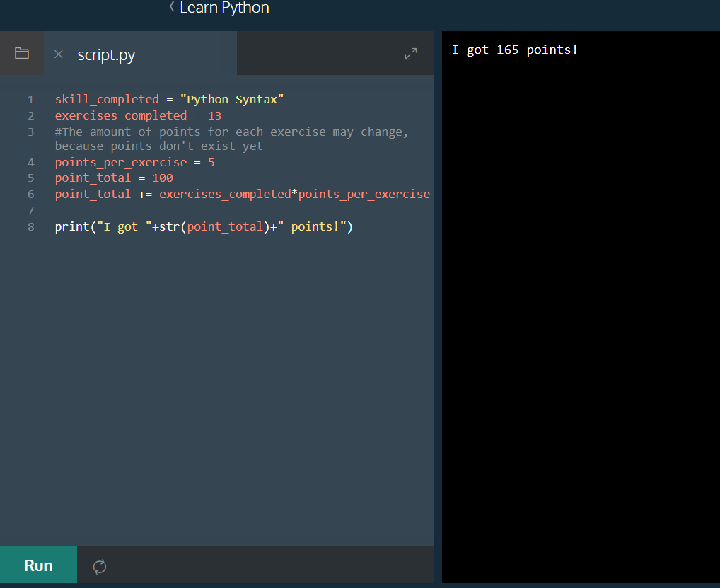
Task: Run the Python script
Action: tap(38, 565)
